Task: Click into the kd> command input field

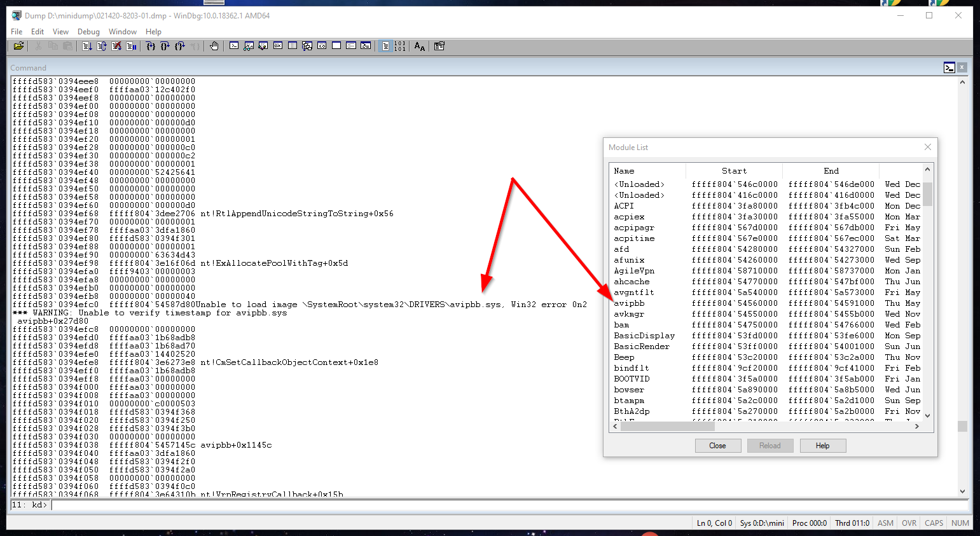Action: (509, 505)
